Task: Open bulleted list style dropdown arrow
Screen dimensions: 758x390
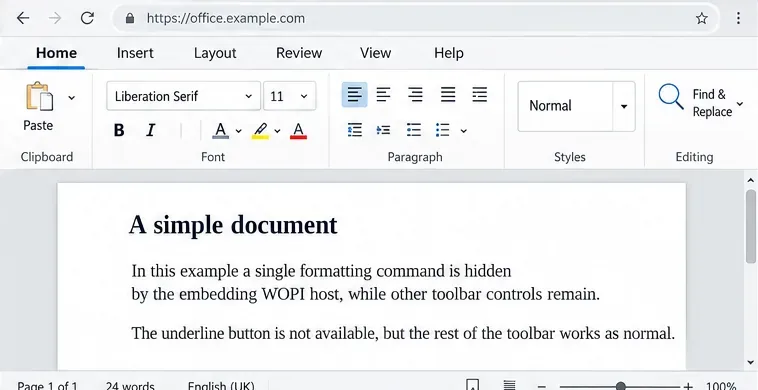Action: [464, 131]
